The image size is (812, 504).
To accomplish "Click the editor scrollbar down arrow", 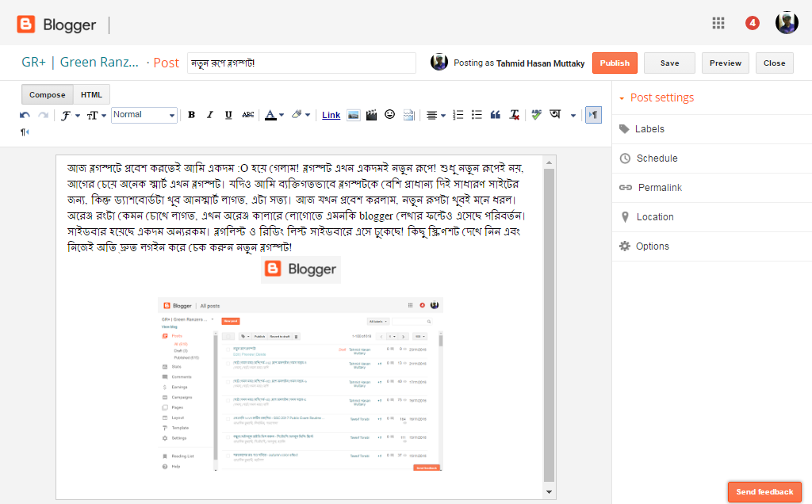I will [x=549, y=492].
